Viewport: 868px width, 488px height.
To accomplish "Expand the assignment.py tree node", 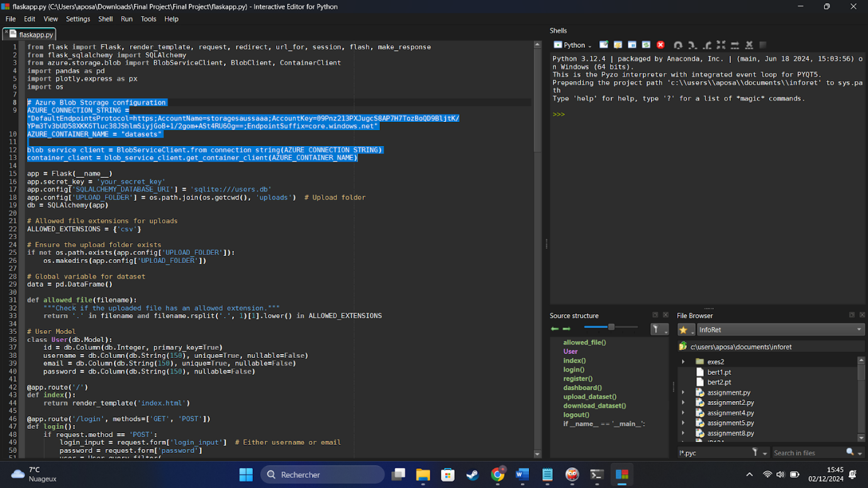I will pos(683,392).
